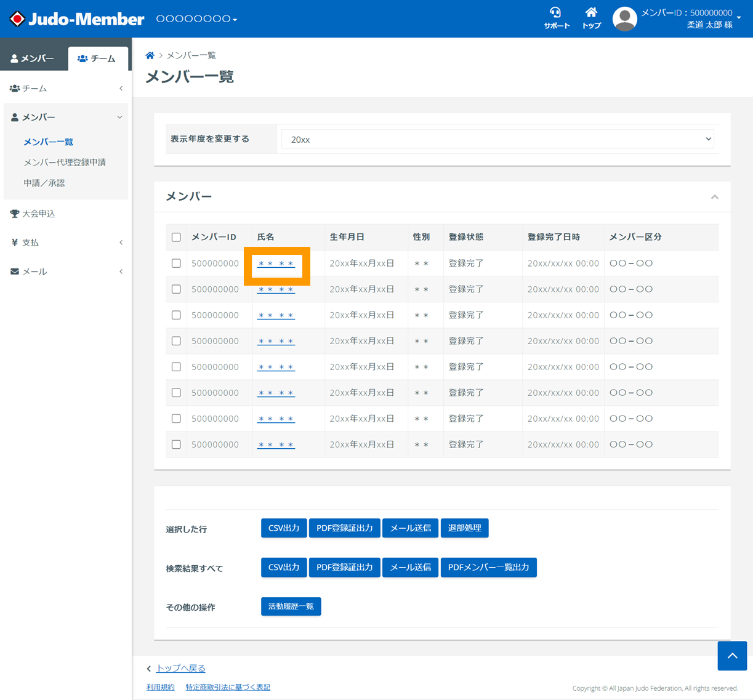Image resolution: width=753 pixels, height=700 pixels.
Task: Check the third member row checkbox
Action: [x=176, y=315]
